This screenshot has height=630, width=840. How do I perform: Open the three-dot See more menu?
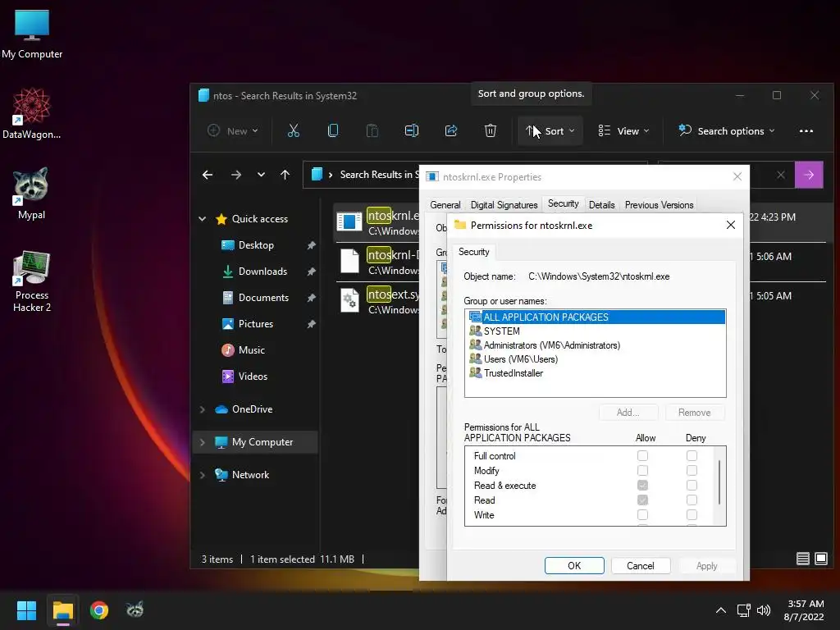(x=806, y=130)
